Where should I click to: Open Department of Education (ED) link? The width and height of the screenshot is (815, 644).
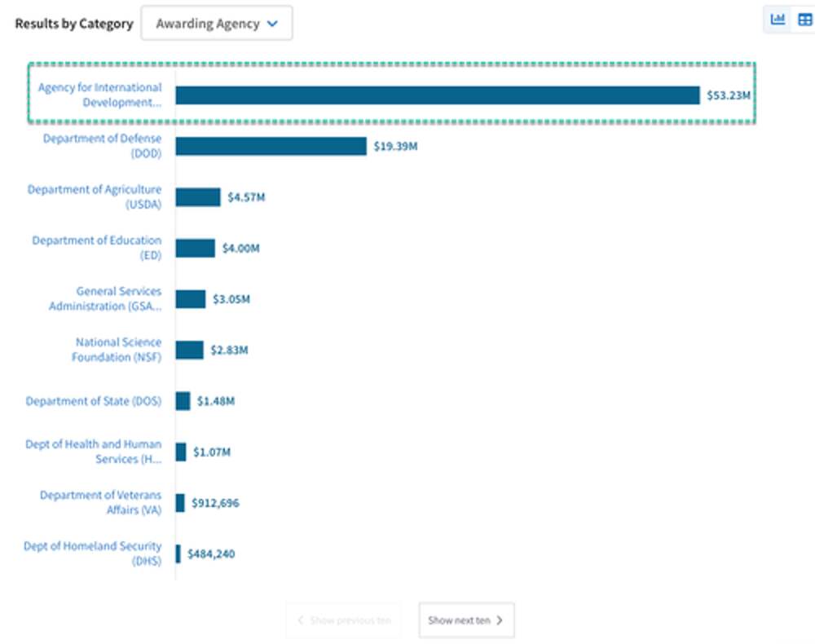pos(97,248)
